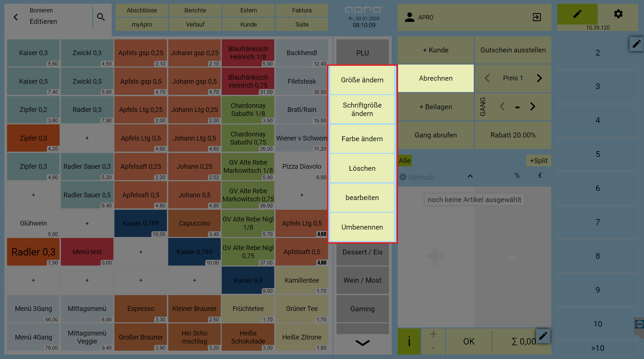This screenshot has width=644, height=359.
Task: Toggle the Alle filter label
Action: (x=405, y=161)
